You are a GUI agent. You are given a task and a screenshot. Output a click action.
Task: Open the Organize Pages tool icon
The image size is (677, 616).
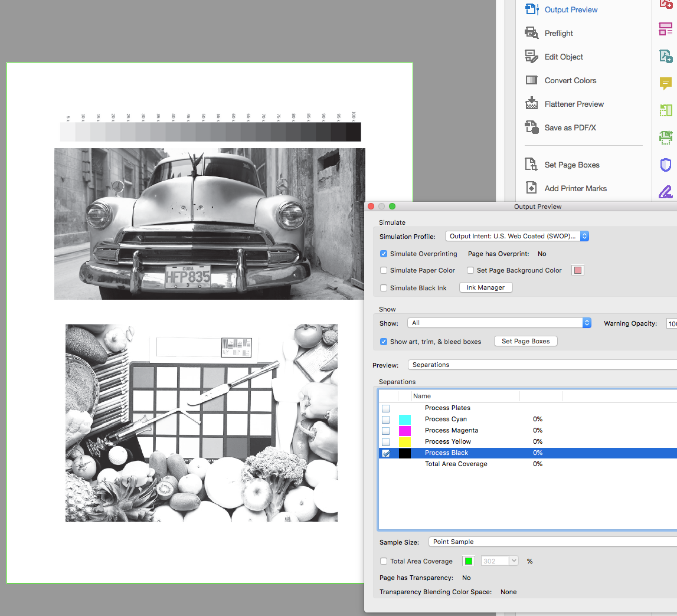click(x=666, y=29)
